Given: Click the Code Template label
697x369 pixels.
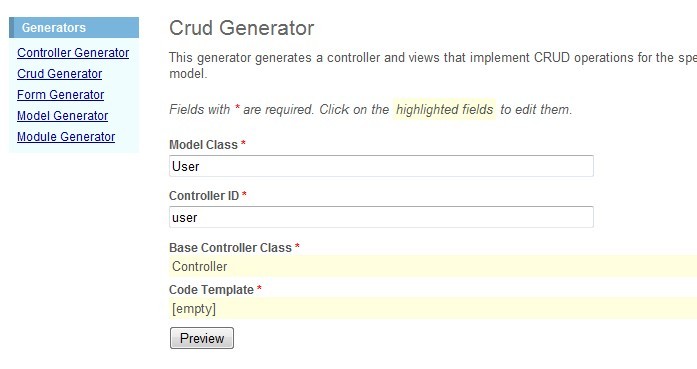Looking at the screenshot, I should coord(211,289).
